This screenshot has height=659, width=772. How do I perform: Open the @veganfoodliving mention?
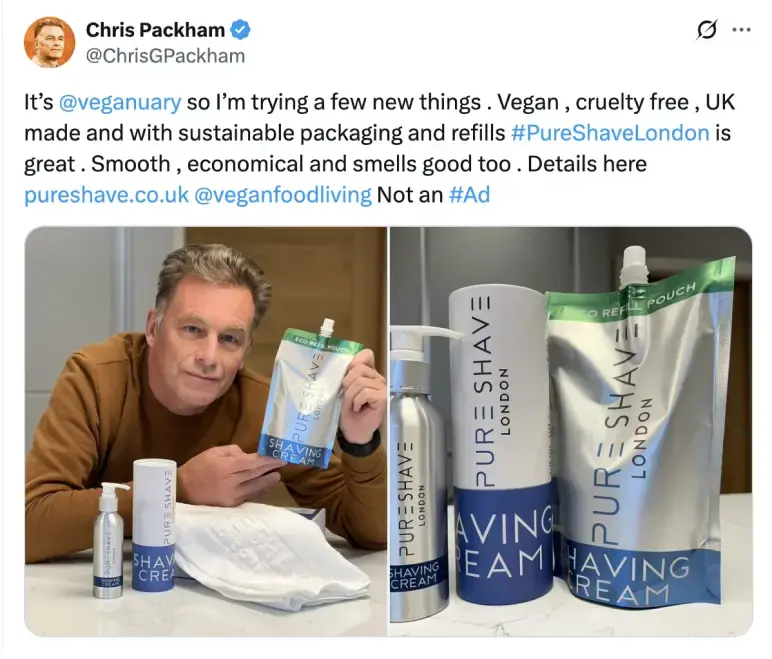tap(283, 195)
